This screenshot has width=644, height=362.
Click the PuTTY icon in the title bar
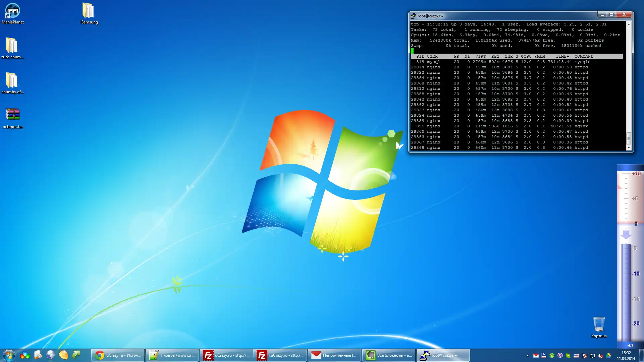coord(413,16)
